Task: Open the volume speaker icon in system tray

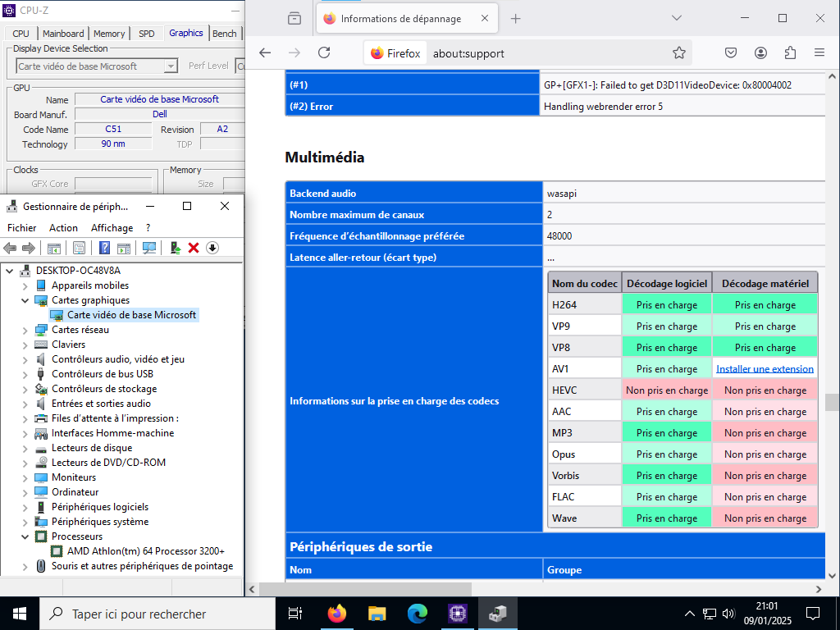Action: click(x=728, y=614)
